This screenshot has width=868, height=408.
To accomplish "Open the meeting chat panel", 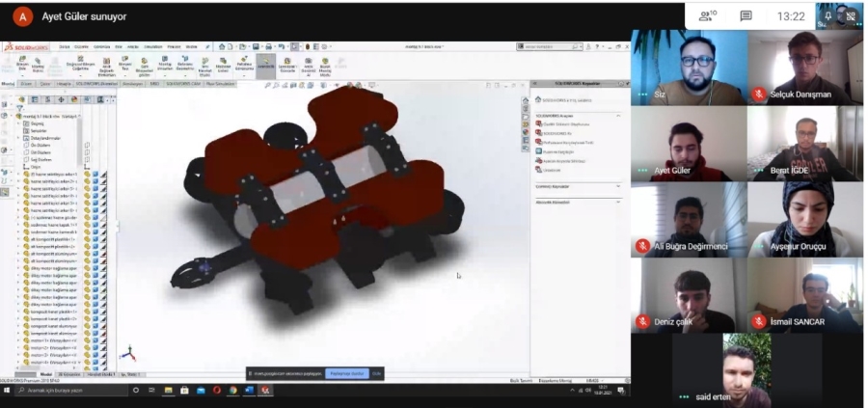I will coord(746,16).
